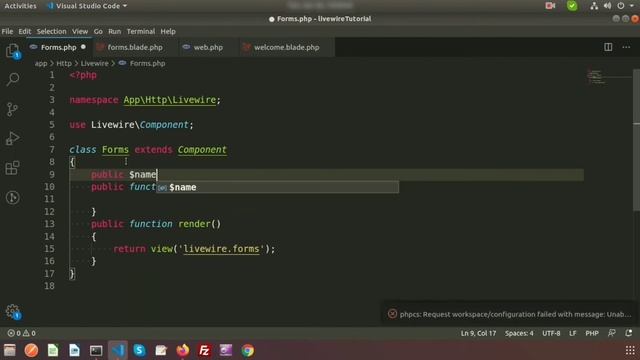Viewport: 640px width, 360px height.
Task: Open the Go menu
Action: tap(98, 31)
